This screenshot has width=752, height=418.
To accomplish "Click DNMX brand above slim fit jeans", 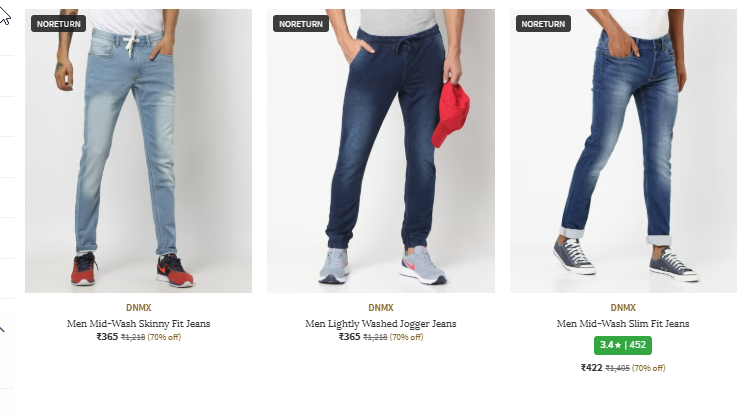I will (623, 308).
